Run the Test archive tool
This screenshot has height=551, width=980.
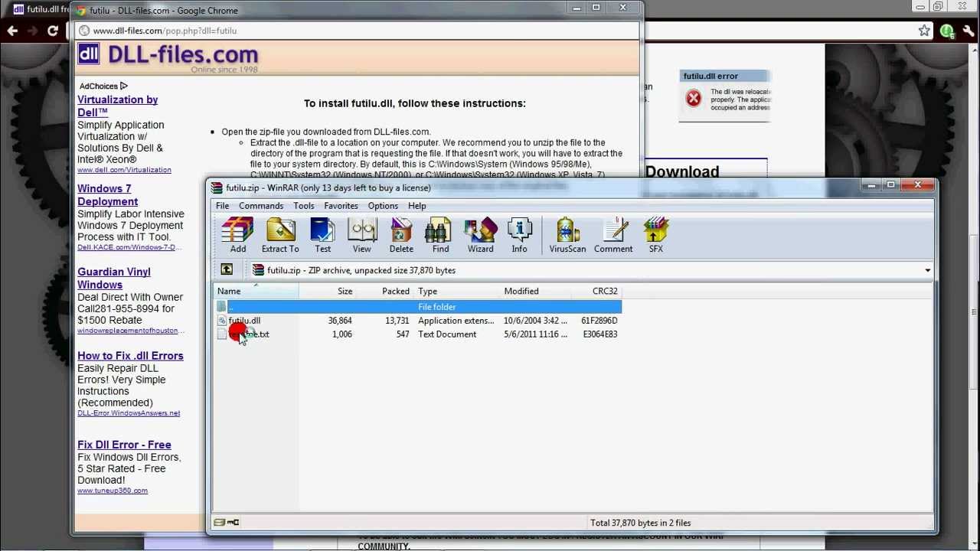coord(322,235)
